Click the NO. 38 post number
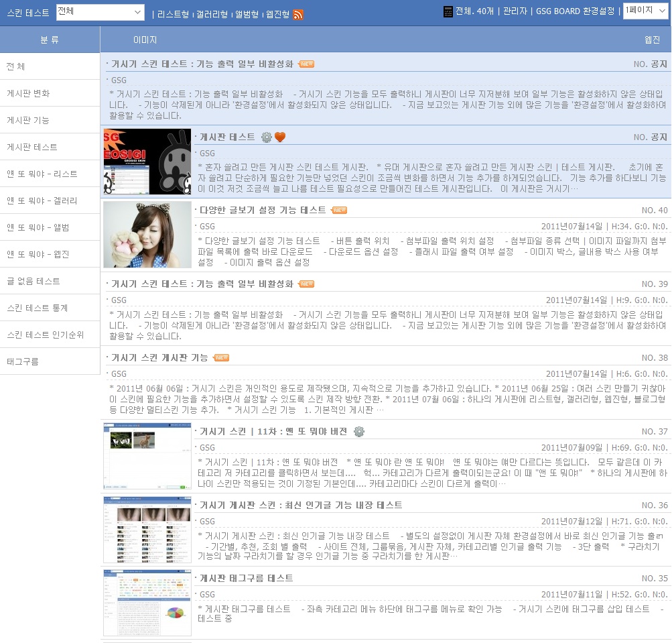The width and height of the screenshot is (672, 643). (655, 358)
